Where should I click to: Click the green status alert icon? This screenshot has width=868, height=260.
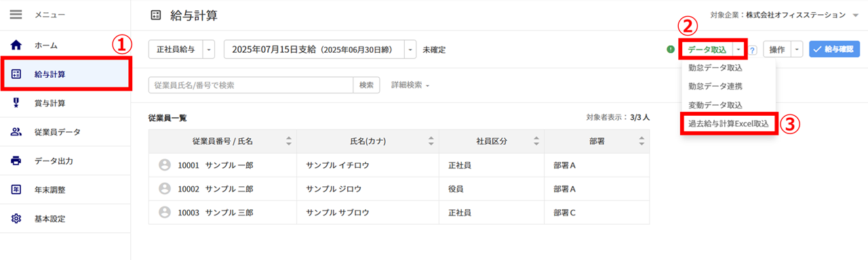pyautogui.click(x=671, y=49)
